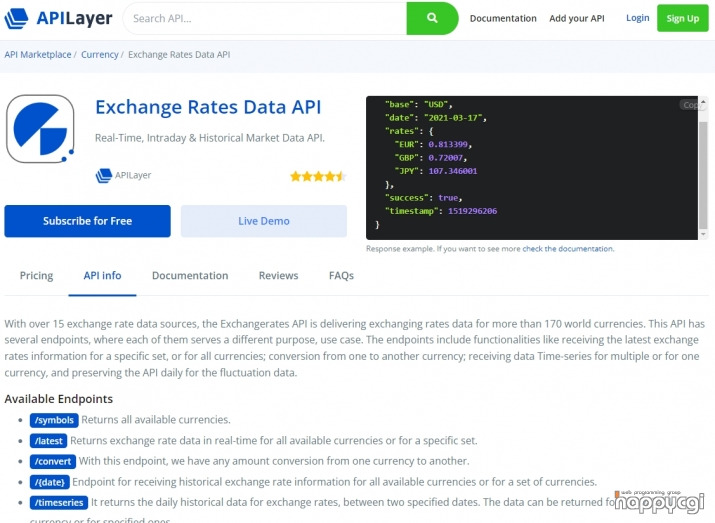
Task: Go to API Marketplace breadcrumb
Action: pos(38,54)
